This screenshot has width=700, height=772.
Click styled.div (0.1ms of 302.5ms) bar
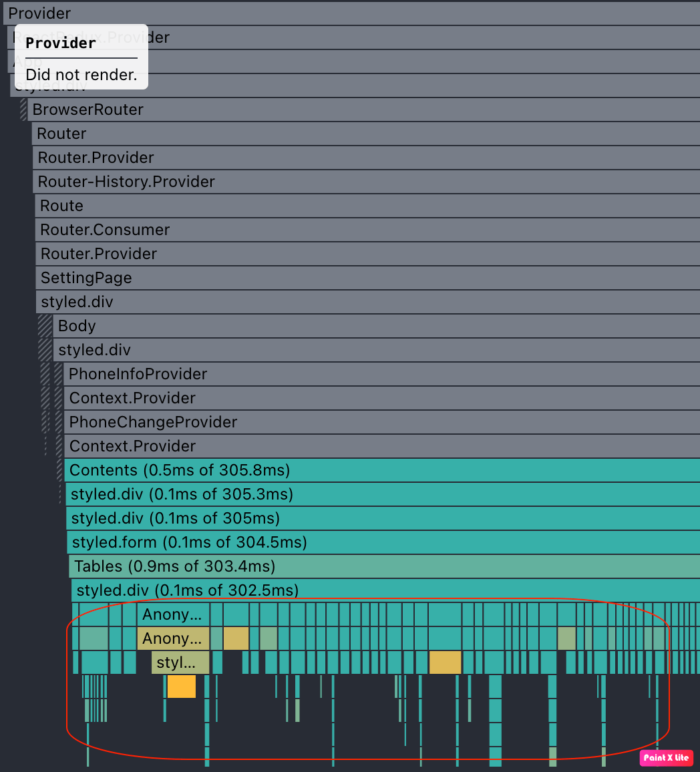click(385, 590)
